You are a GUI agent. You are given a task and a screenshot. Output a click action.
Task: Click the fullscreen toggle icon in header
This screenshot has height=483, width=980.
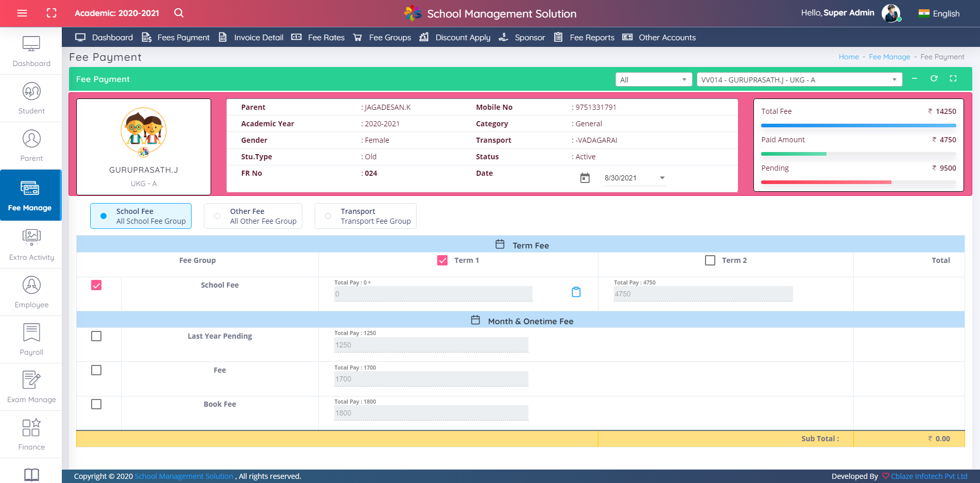pos(51,13)
